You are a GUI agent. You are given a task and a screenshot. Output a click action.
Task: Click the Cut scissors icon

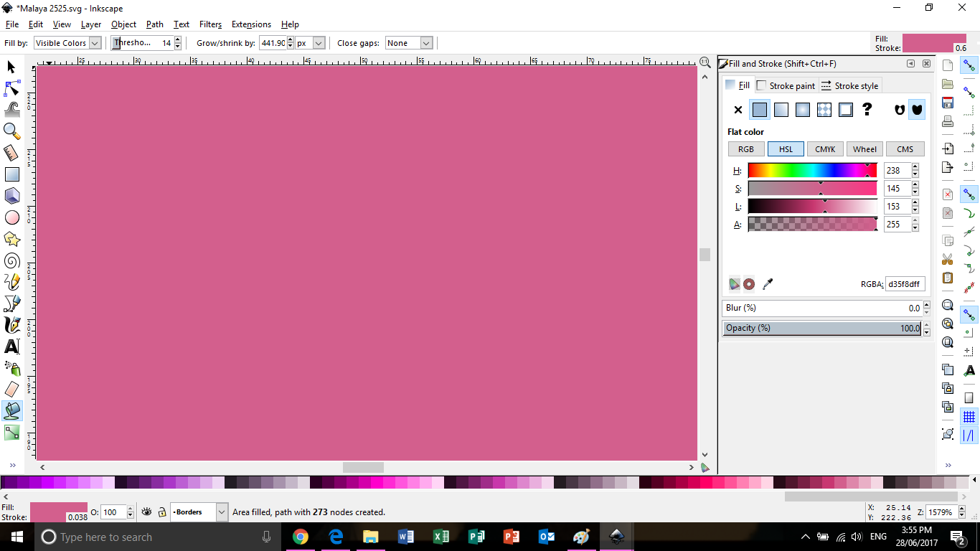[x=948, y=259]
